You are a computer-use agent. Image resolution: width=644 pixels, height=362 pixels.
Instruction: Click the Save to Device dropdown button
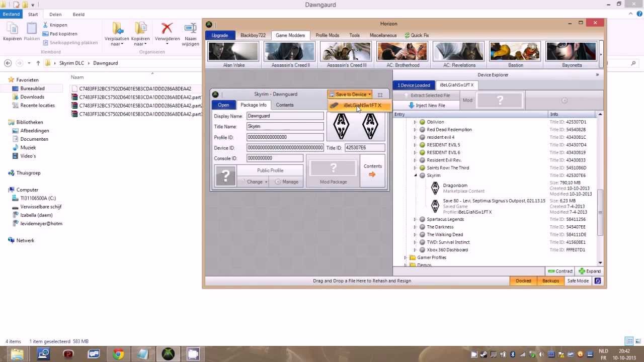coord(350,95)
